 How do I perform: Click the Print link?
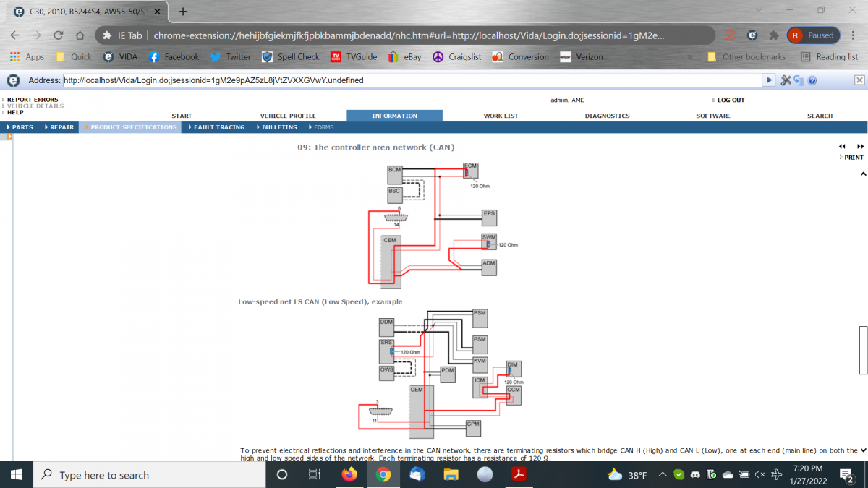click(x=854, y=157)
